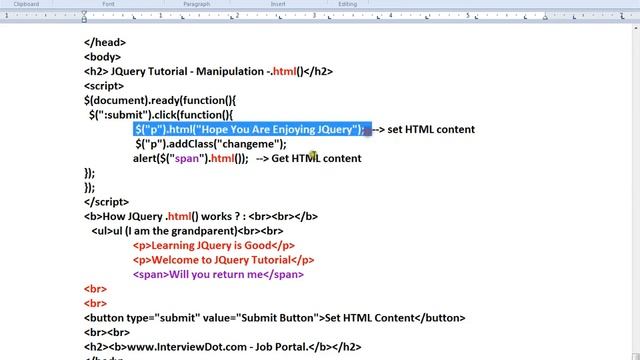Click "$(document).ready(function(){" line
Image resolution: width=640 pixels, height=360 pixels.
pyautogui.click(x=160, y=100)
